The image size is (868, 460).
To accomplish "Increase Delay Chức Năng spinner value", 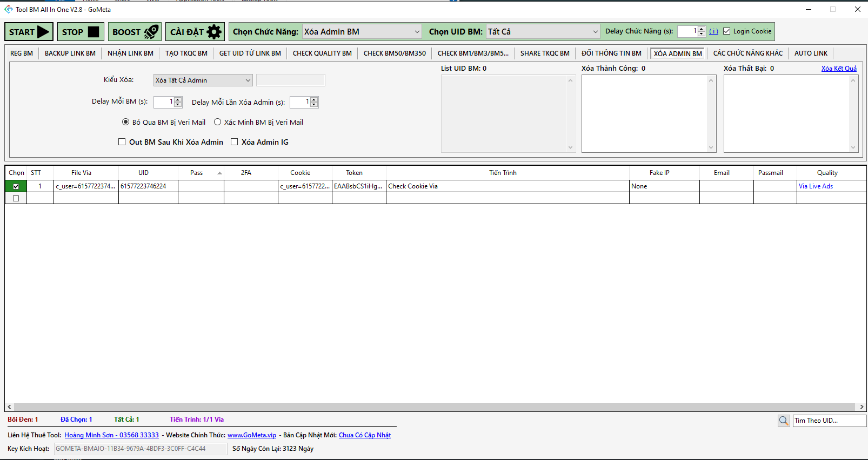I will 702,29.
